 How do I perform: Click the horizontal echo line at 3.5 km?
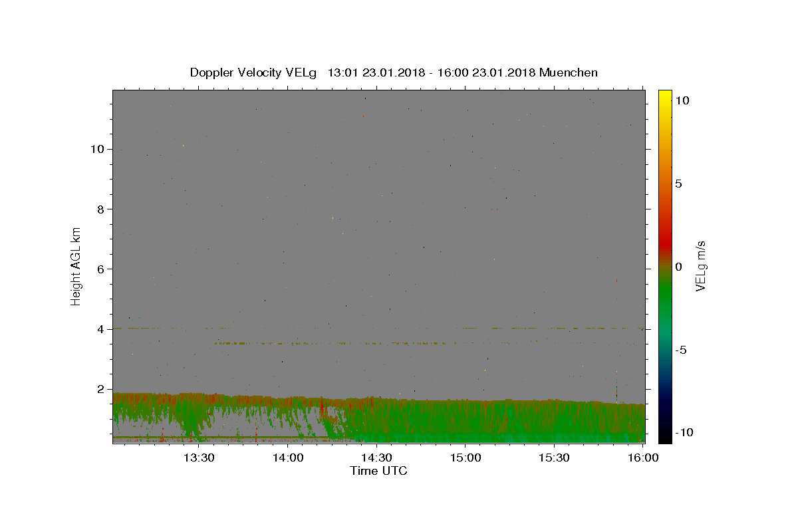coord(332,343)
